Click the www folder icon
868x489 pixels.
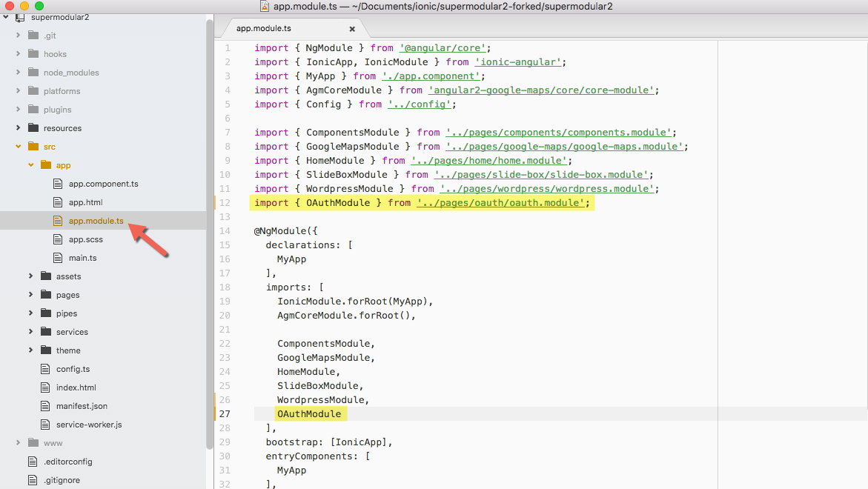33,442
